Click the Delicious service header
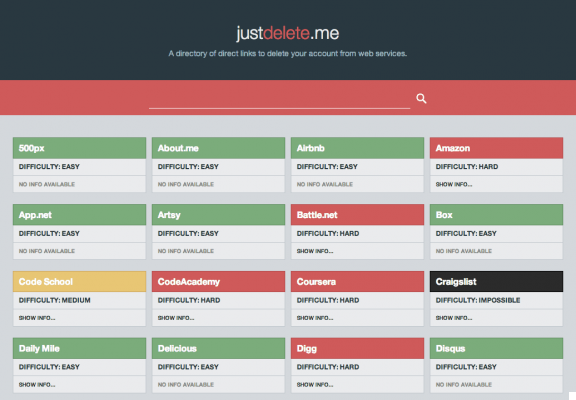Viewport: 576px width, 400px height. (218, 349)
